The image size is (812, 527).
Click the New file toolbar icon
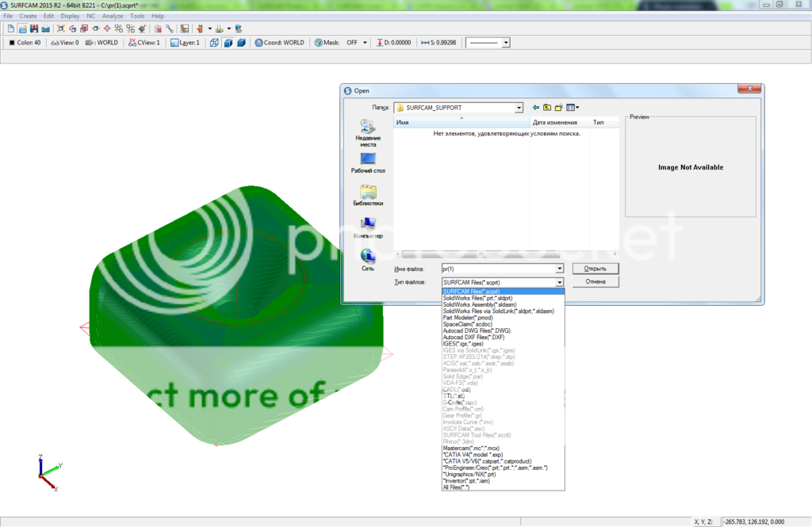[10, 29]
